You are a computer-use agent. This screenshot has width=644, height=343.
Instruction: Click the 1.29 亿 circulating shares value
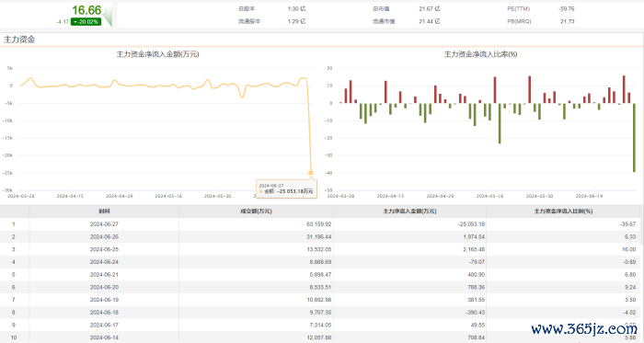tap(296, 21)
